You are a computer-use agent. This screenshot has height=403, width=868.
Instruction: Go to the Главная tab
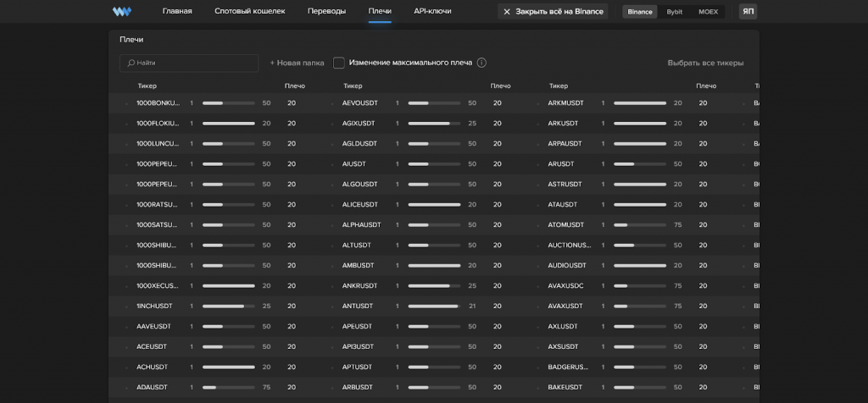click(x=177, y=11)
